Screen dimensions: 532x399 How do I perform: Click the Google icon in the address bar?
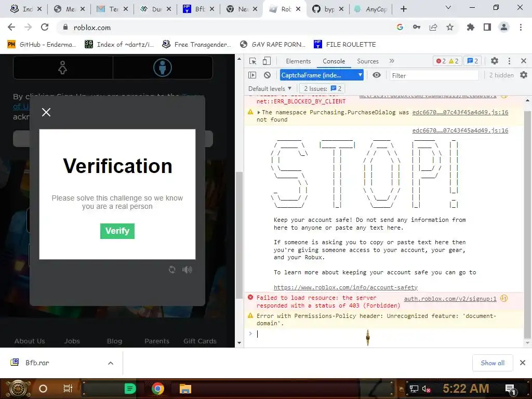pos(400,27)
